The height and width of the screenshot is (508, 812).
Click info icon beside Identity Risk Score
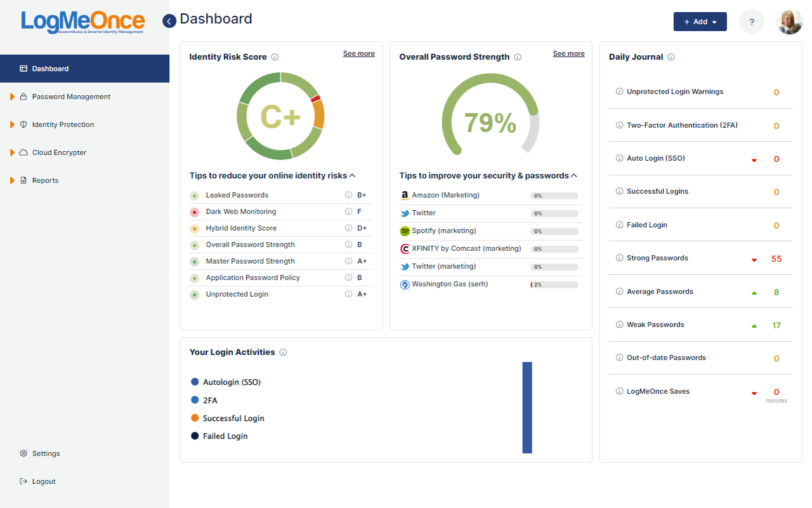(275, 57)
